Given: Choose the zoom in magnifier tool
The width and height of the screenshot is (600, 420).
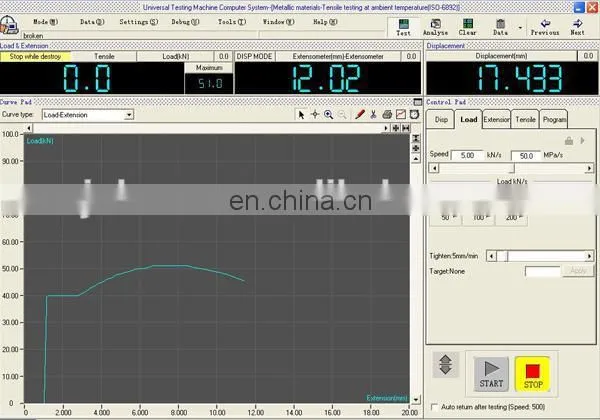Looking at the screenshot, I should click(x=328, y=114).
